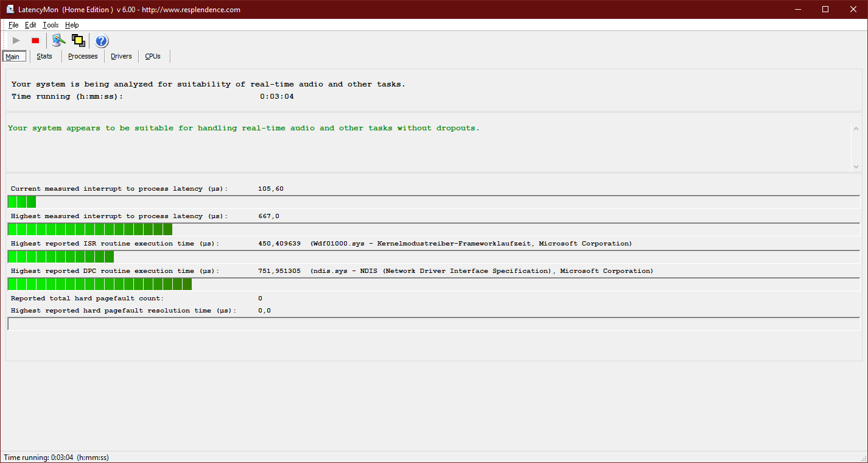868x463 pixels.
Task: Click the LatencyMon title bar app icon
Action: coord(10,9)
